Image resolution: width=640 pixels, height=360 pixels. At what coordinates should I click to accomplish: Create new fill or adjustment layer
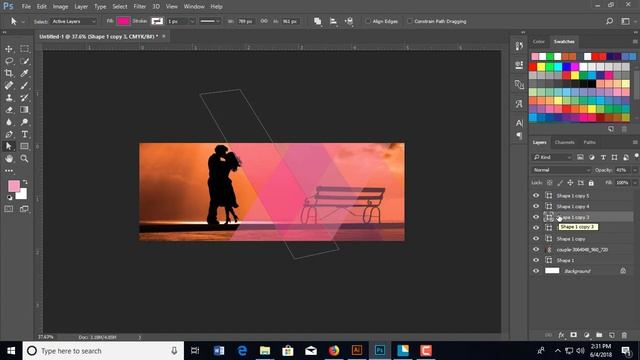click(x=587, y=335)
